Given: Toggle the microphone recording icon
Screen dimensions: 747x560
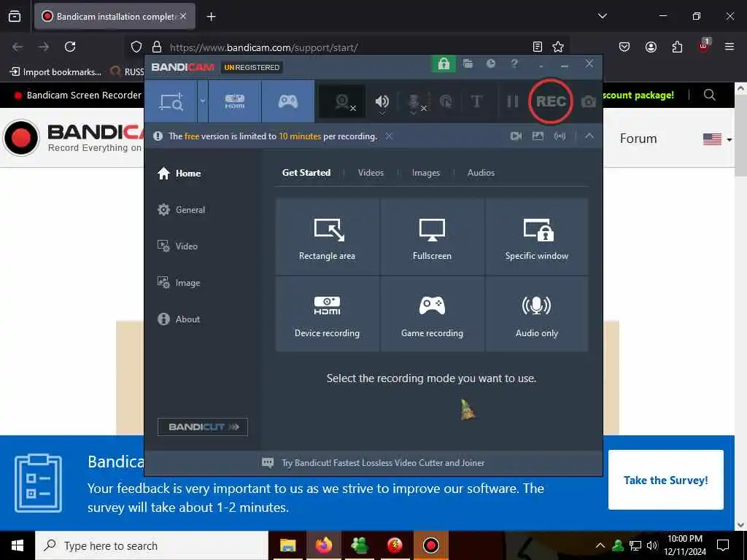Looking at the screenshot, I should 414,101.
